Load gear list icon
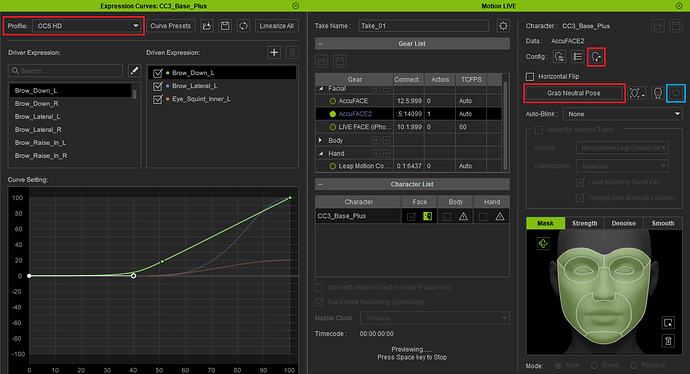690x374 pixels. pyautogui.click(x=322, y=61)
